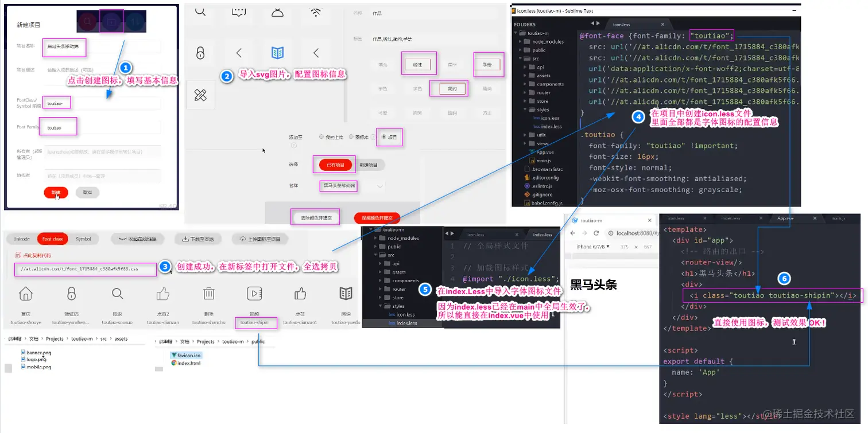Viewport: 868px width, 433px height.
Task: Click the trash icon labeled toutiao-shanchu
Action: click(208, 294)
